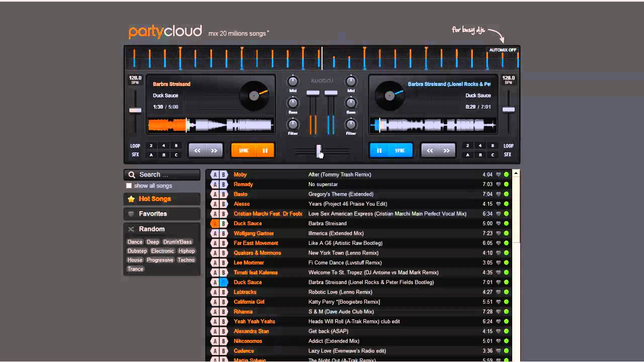Select the Techno genre tag
644x362 pixels.
(x=186, y=260)
